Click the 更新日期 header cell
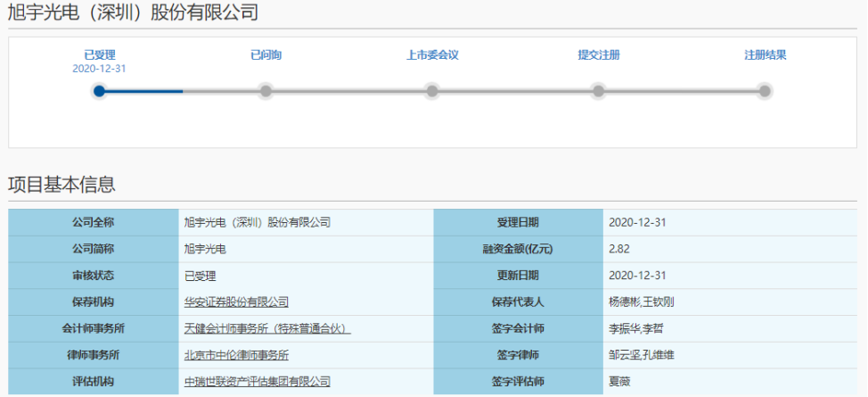This screenshot has height=397, width=868. tap(518, 276)
